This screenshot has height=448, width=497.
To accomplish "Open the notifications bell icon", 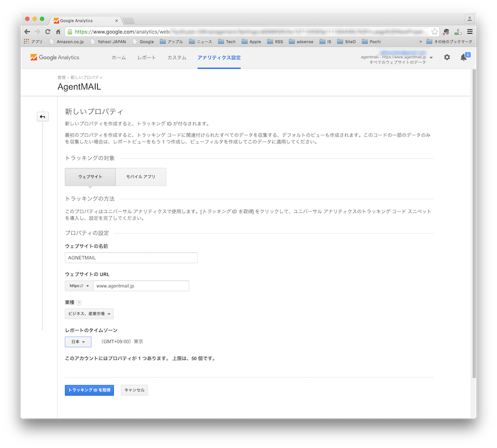I will click(x=463, y=57).
